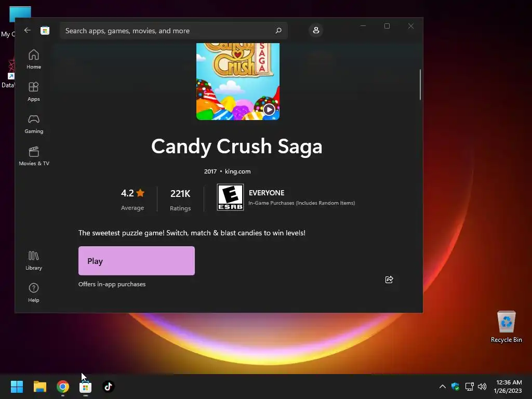The image size is (532, 399).
Task: Share the app with the share icon
Action: coord(389,280)
